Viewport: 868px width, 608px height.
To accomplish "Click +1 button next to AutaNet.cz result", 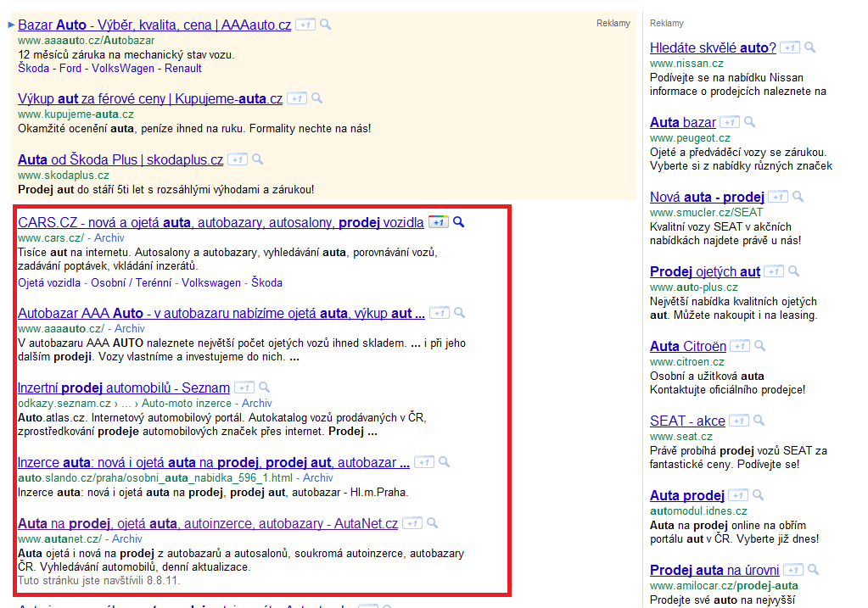I will (412, 523).
